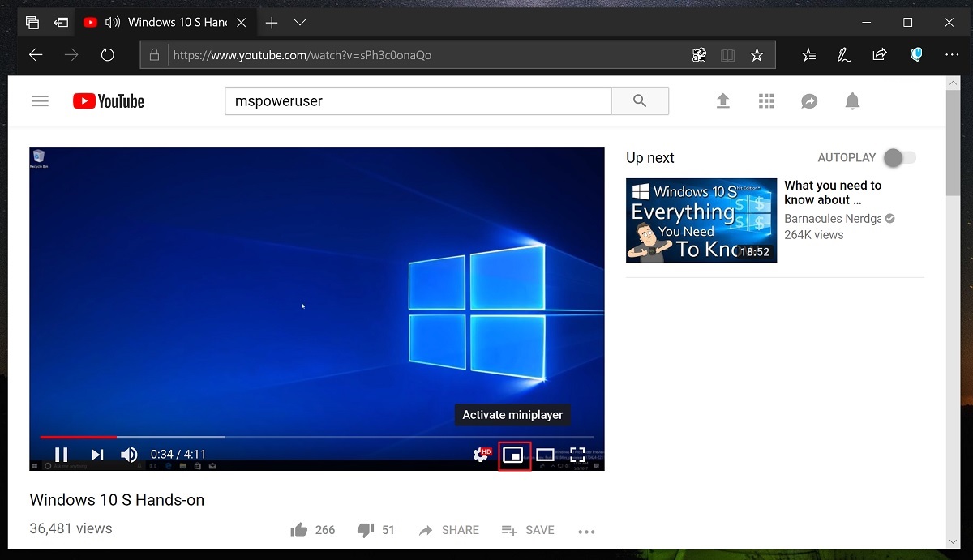Click the Edge address bar URL
The width and height of the screenshot is (973, 560).
point(302,55)
